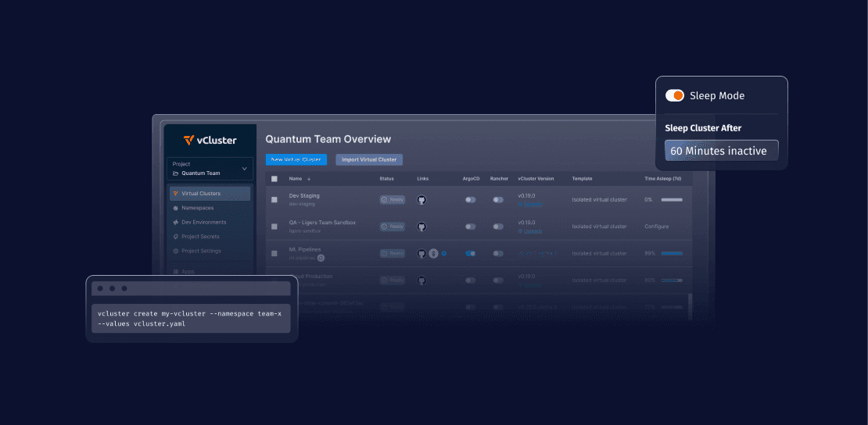Screen dimensions: 868x425
Task: Click Isolated virtual cluster in Dev Staging row
Action: coord(600,200)
